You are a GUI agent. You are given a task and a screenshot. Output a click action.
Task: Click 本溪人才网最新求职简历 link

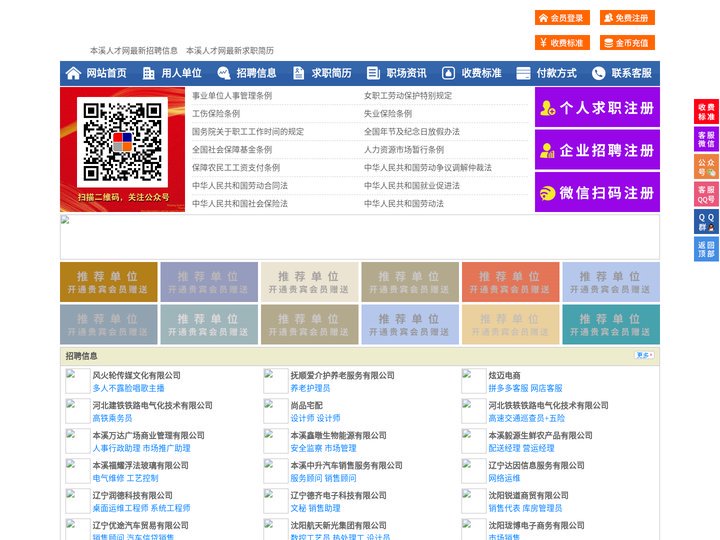coord(230,51)
